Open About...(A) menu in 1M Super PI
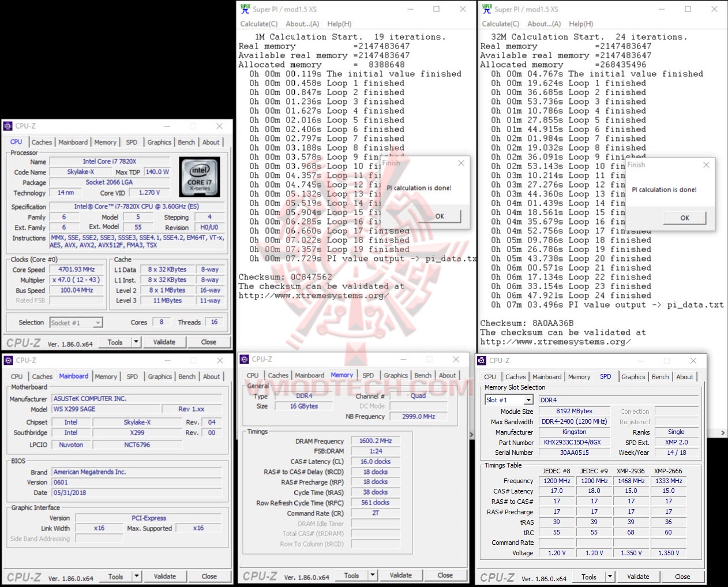The height and width of the screenshot is (587, 728). point(302,24)
